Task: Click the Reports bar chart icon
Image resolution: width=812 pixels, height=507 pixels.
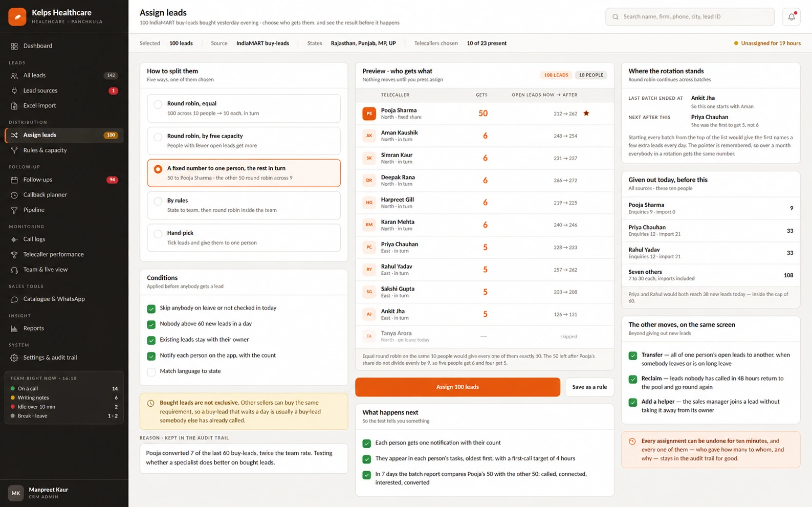Action: pyautogui.click(x=14, y=328)
